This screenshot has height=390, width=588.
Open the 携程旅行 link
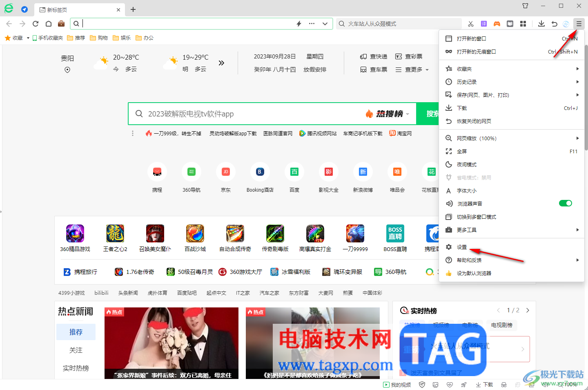click(80, 272)
